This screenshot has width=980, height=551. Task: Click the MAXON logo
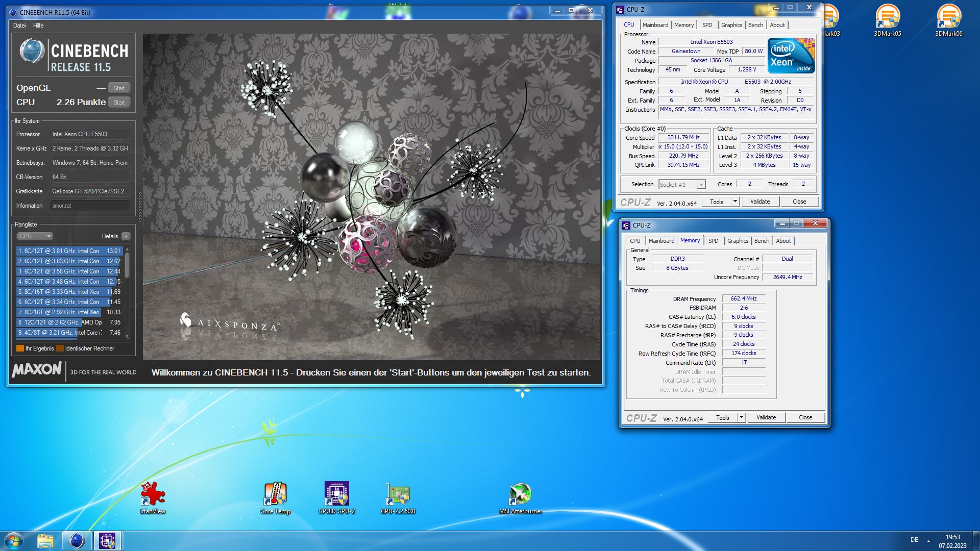coord(37,369)
